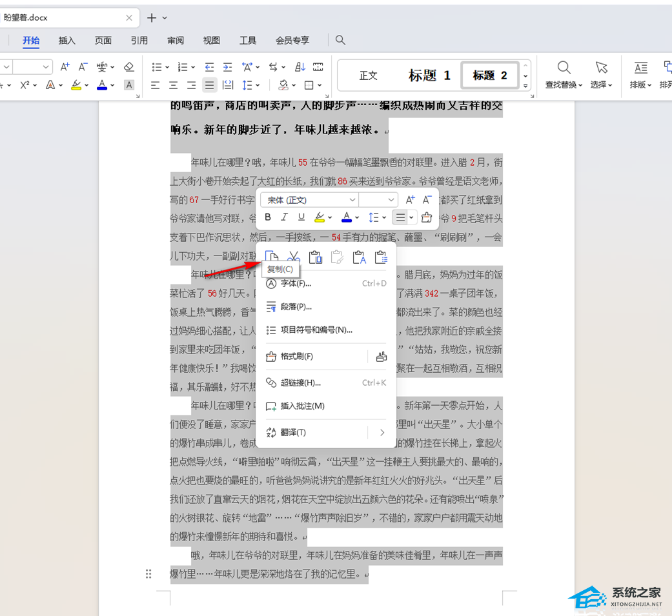This screenshot has width=672, height=616.
Task: Expand bullet list dropdown arrow in ribbon
Action: click(x=167, y=67)
